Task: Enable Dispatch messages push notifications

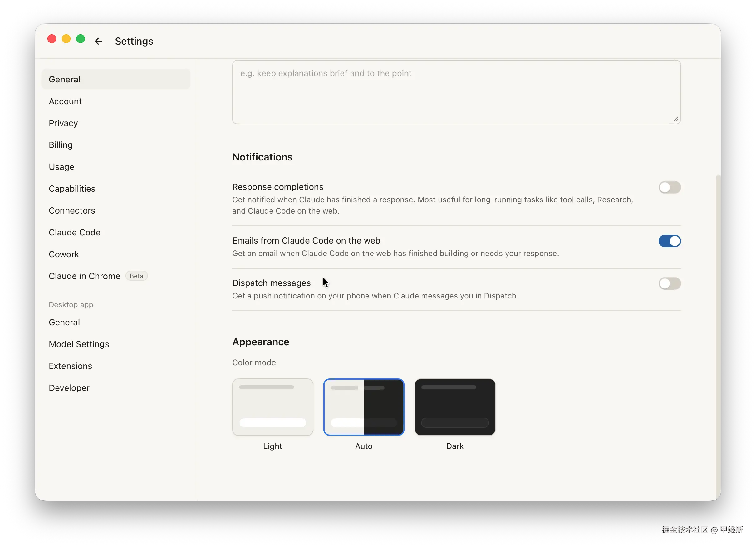Action: [x=669, y=284]
